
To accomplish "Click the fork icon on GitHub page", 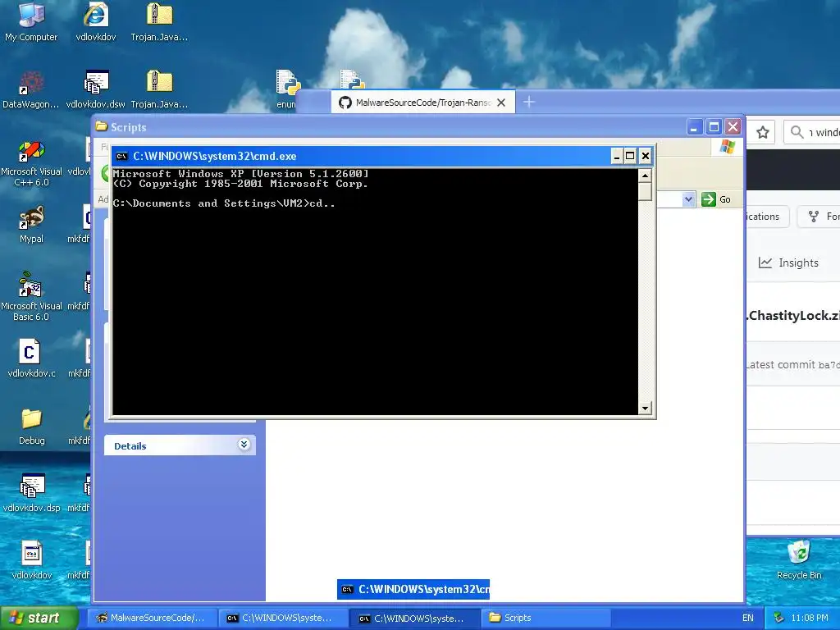I will [x=814, y=217].
